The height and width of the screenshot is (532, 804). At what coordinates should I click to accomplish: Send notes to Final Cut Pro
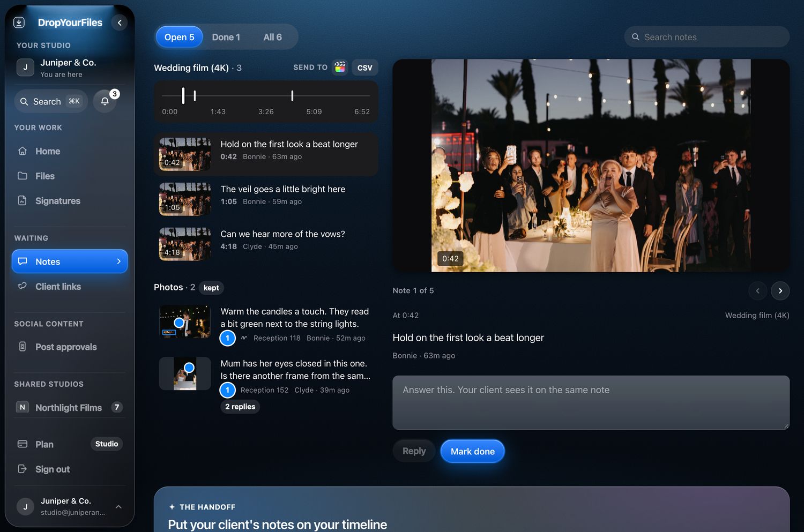click(x=340, y=68)
